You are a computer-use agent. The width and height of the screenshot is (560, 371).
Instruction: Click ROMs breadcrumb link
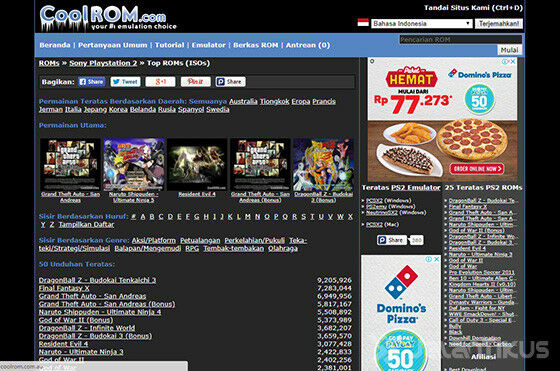click(x=49, y=63)
